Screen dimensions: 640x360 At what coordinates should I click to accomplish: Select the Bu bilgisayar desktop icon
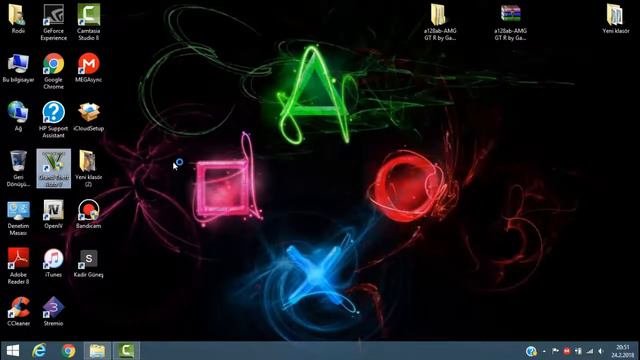18,68
